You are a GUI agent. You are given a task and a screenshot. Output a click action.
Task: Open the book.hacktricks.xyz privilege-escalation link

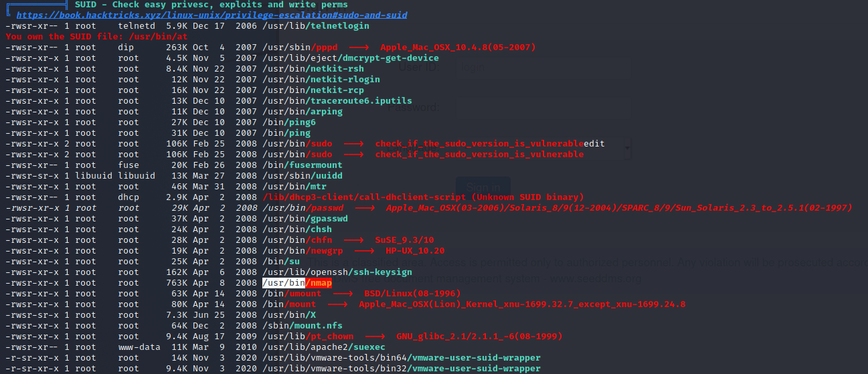[211, 15]
